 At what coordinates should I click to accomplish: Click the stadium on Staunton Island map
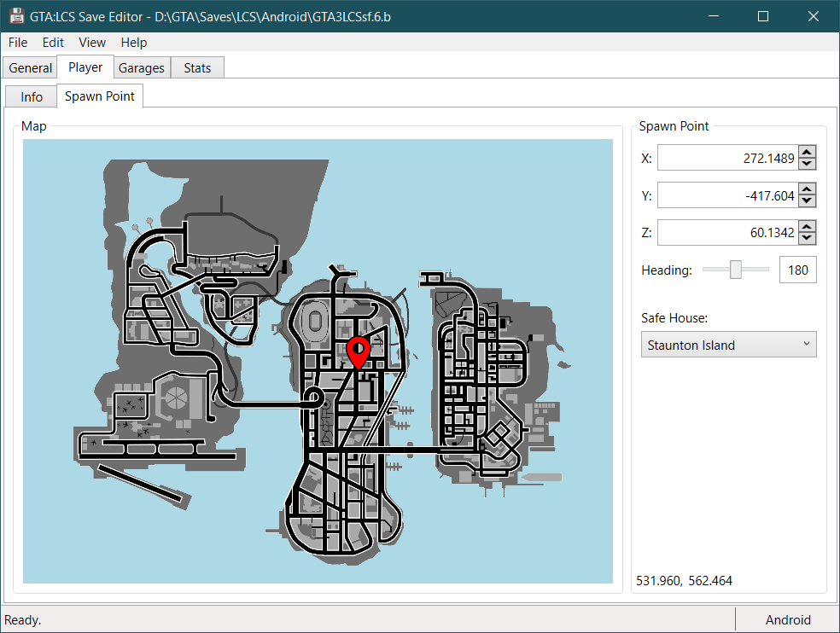click(314, 322)
